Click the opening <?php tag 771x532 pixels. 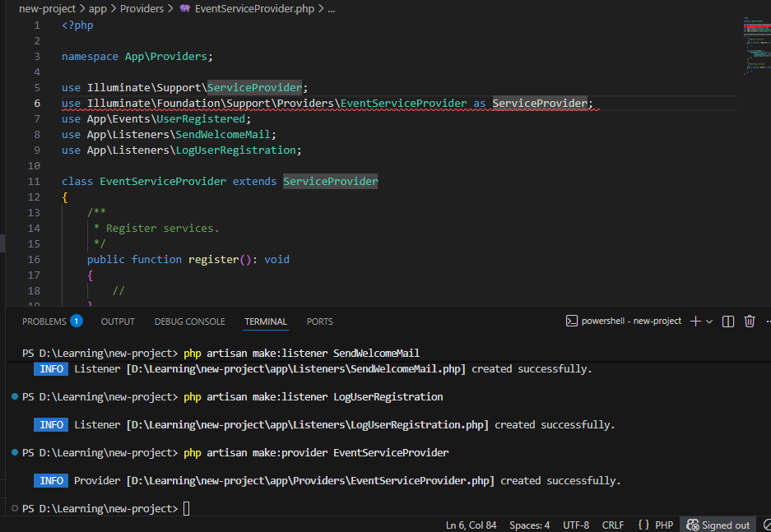(x=77, y=25)
